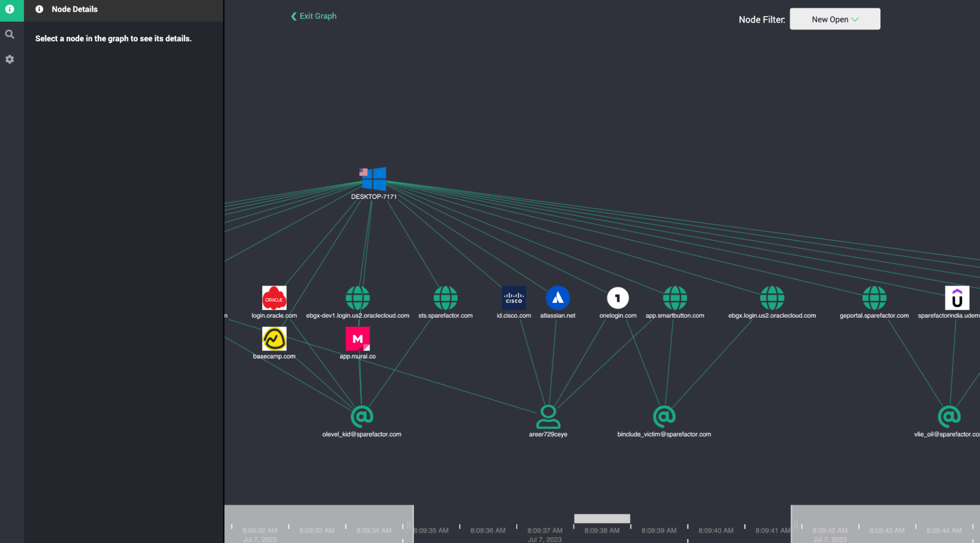The width and height of the screenshot is (980, 543).
Task: Select the login.oracle.com Oracle node
Action: point(274,297)
